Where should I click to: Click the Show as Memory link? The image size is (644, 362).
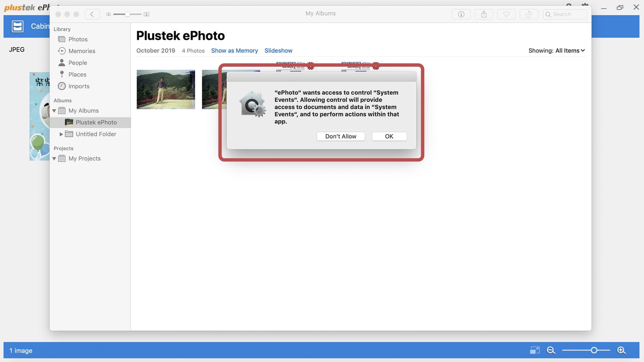234,51
